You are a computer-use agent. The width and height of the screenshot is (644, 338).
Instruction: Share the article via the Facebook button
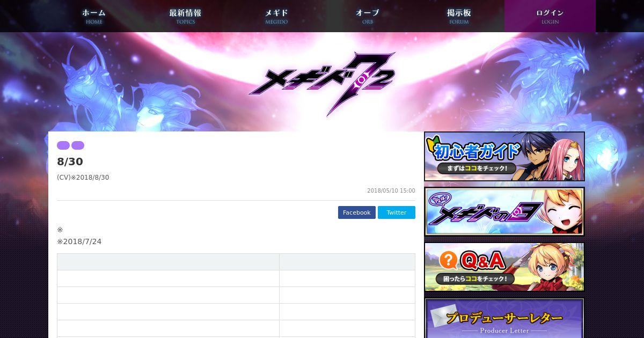click(x=357, y=212)
